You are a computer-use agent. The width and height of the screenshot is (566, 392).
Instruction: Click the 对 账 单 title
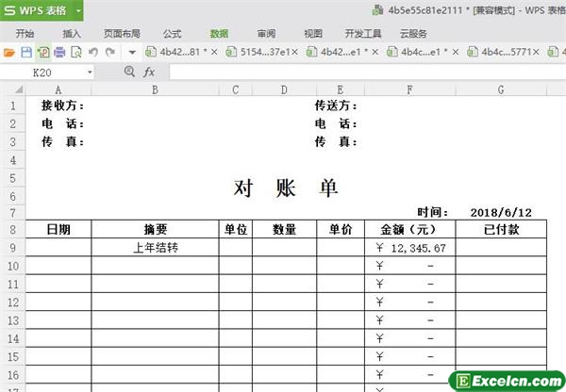286,188
